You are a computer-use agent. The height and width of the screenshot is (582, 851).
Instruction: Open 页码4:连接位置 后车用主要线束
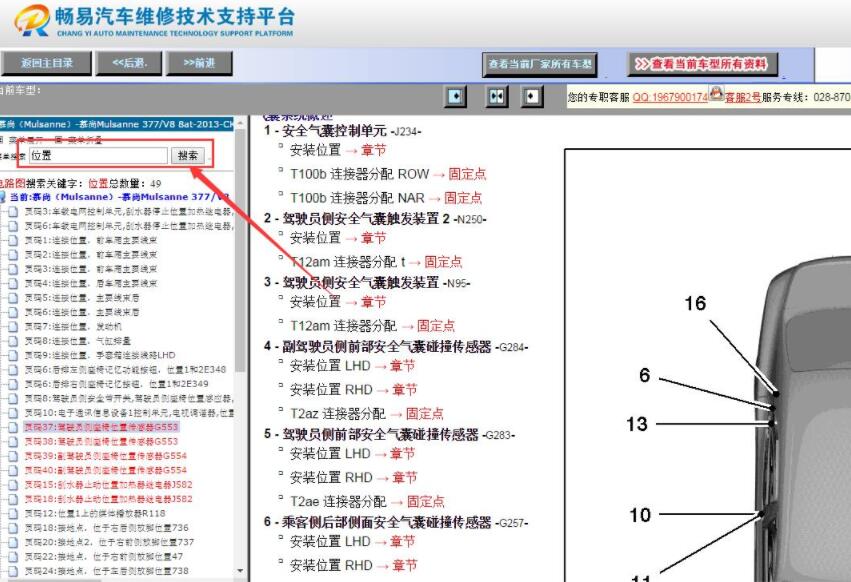pos(91,283)
